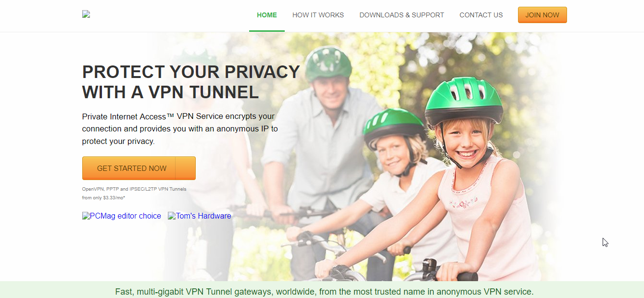Click the broken site logo image
The image size is (644, 298).
pyautogui.click(x=86, y=14)
